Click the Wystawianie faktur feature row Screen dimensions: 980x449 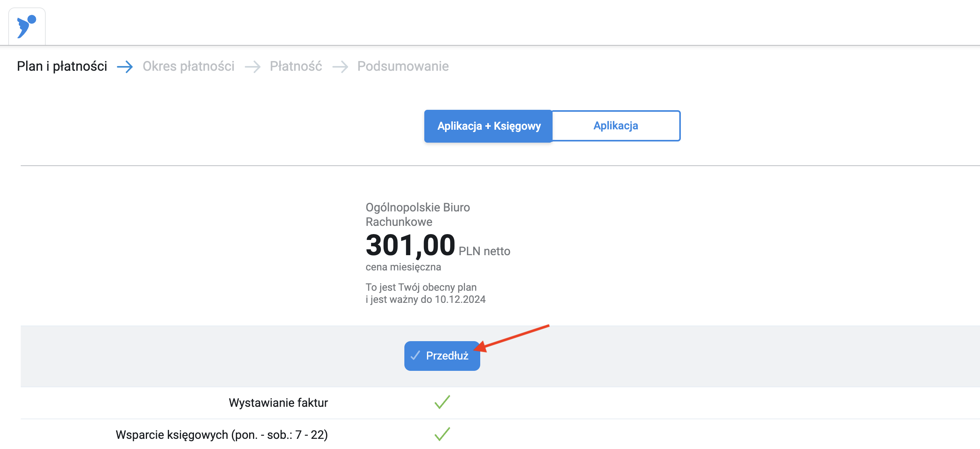click(x=500, y=403)
